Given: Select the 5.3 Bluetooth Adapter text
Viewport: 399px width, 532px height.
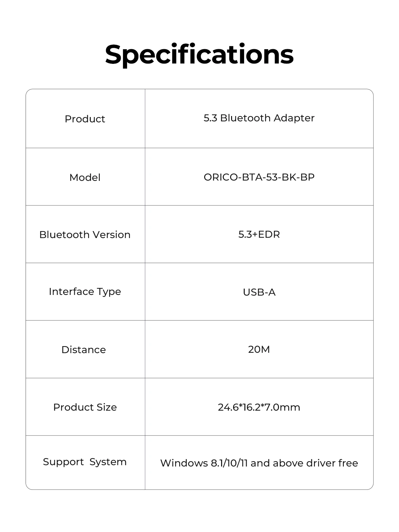Looking at the screenshot, I should click(259, 118).
